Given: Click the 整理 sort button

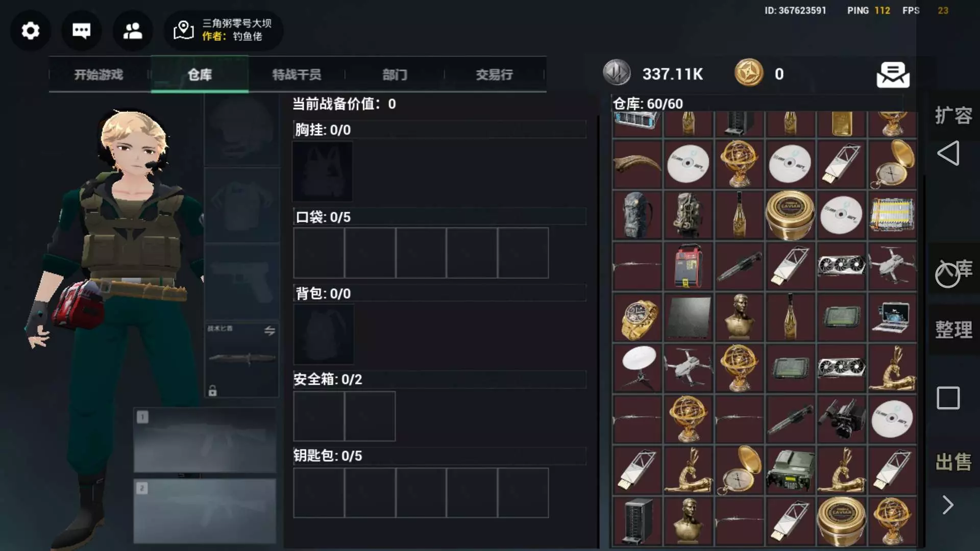Looking at the screenshot, I should click(953, 330).
